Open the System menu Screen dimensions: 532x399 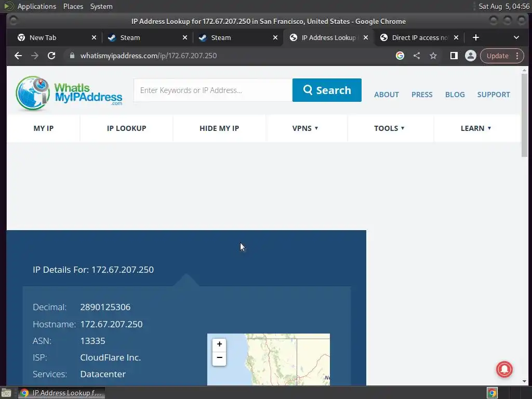(101, 6)
